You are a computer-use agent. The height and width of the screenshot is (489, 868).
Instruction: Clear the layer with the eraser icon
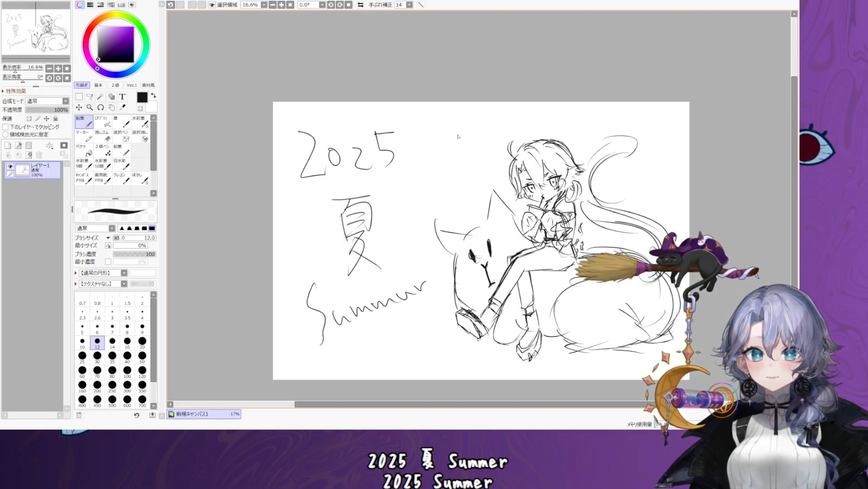(29, 155)
